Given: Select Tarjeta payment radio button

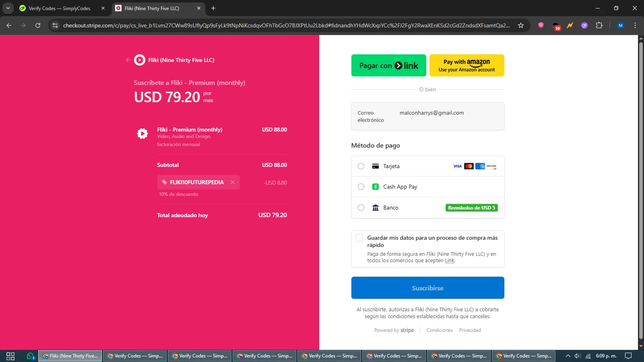Looking at the screenshot, I should (361, 166).
